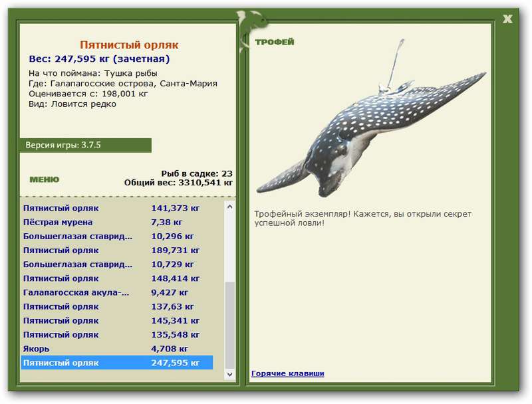Image resolution: width=532 pixels, height=404 pixels.
Task: Select Пятнистый орляк 135,548 кг row
Action: coord(117,335)
